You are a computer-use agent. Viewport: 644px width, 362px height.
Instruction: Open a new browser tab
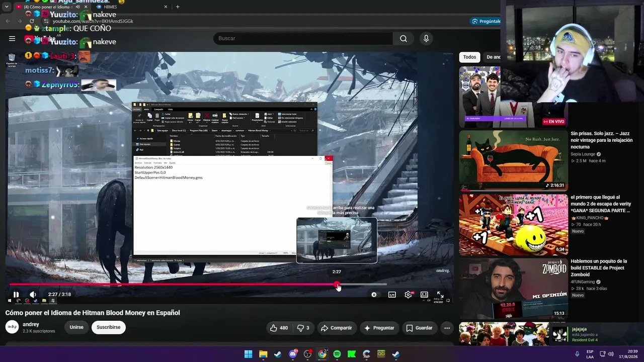point(178,7)
